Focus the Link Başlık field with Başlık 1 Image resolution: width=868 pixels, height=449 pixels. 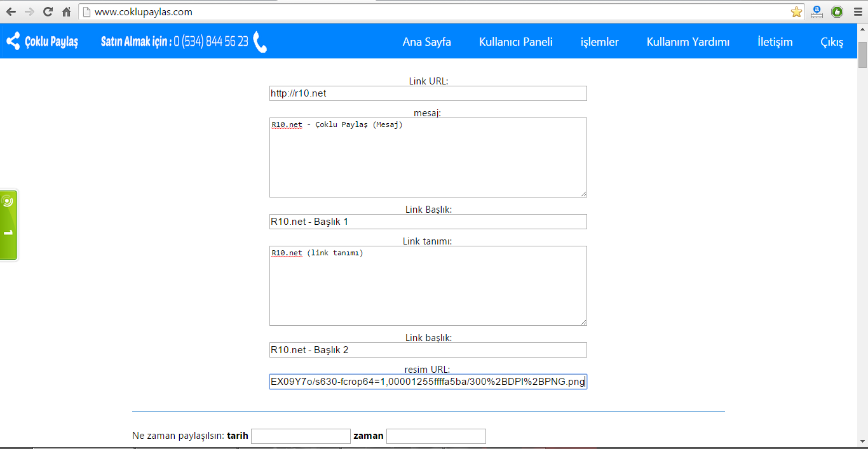(428, 222)
